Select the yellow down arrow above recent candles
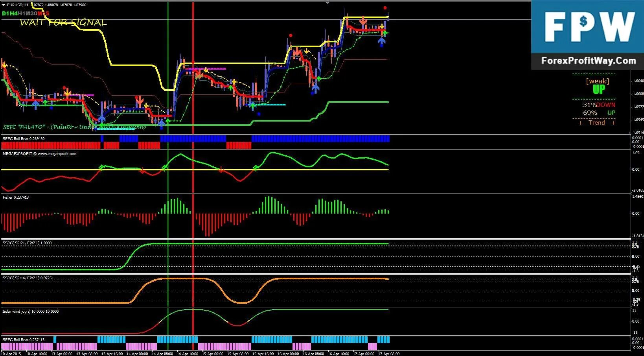This screenshot has width=644, height=356. pos(382,26)
